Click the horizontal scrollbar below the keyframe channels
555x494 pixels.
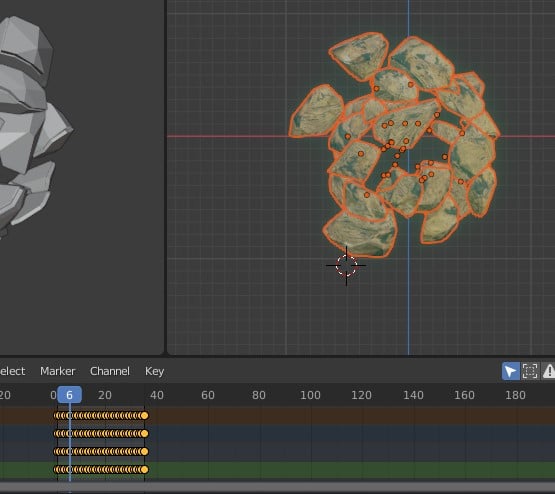[278, 487]
